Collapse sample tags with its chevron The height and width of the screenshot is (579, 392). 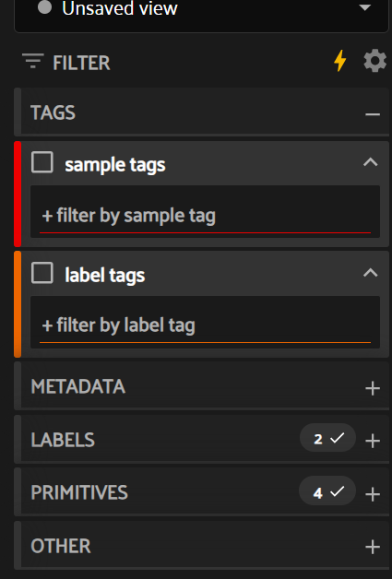(x=370, y=161)
